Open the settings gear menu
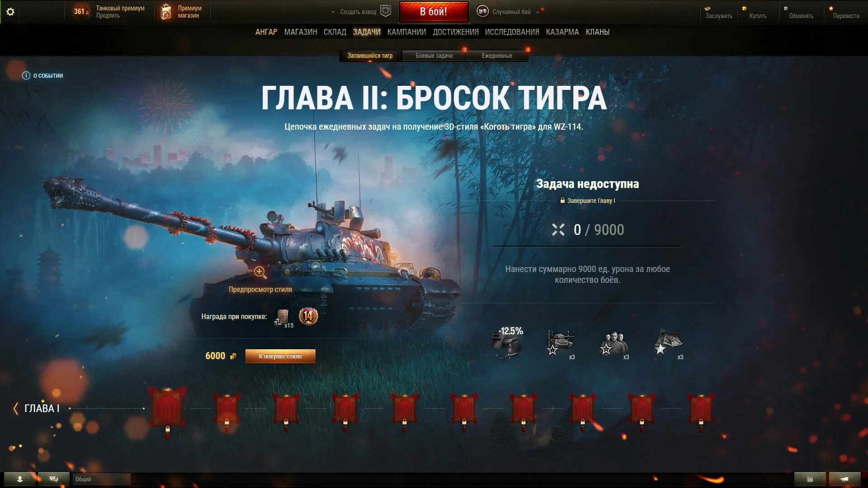The image size is (868, 488). point(10,12)
